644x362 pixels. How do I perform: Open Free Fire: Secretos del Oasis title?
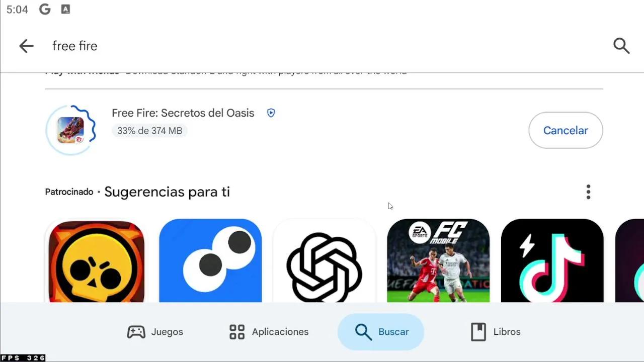point(183,113)
